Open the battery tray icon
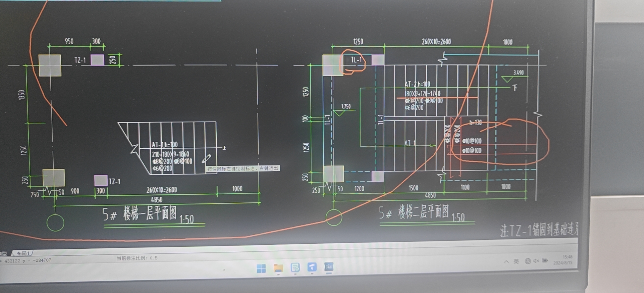This screenshot has width=644, height=293. (x=545, y=260)
